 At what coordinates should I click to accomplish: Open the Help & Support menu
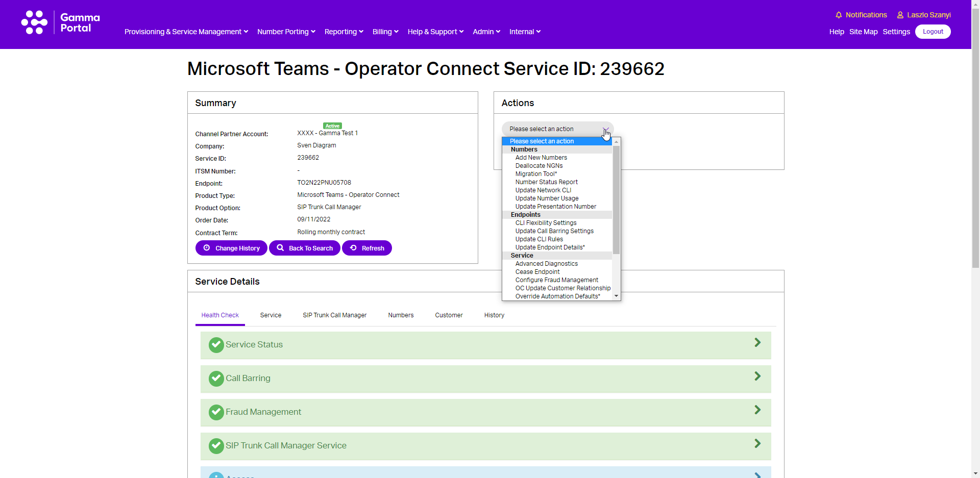point(435,32)
